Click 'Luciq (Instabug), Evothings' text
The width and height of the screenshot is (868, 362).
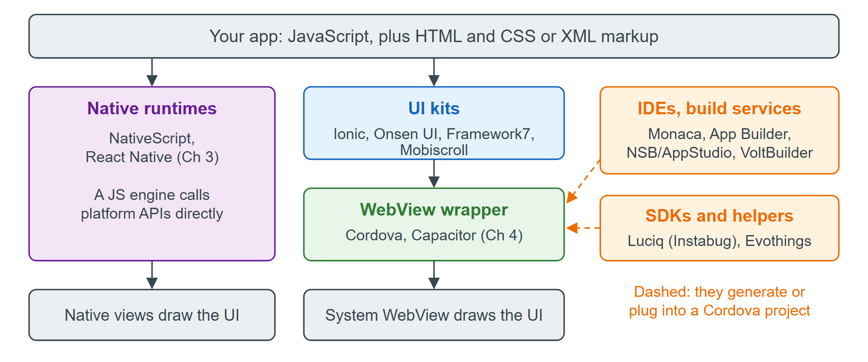[719, 241]
